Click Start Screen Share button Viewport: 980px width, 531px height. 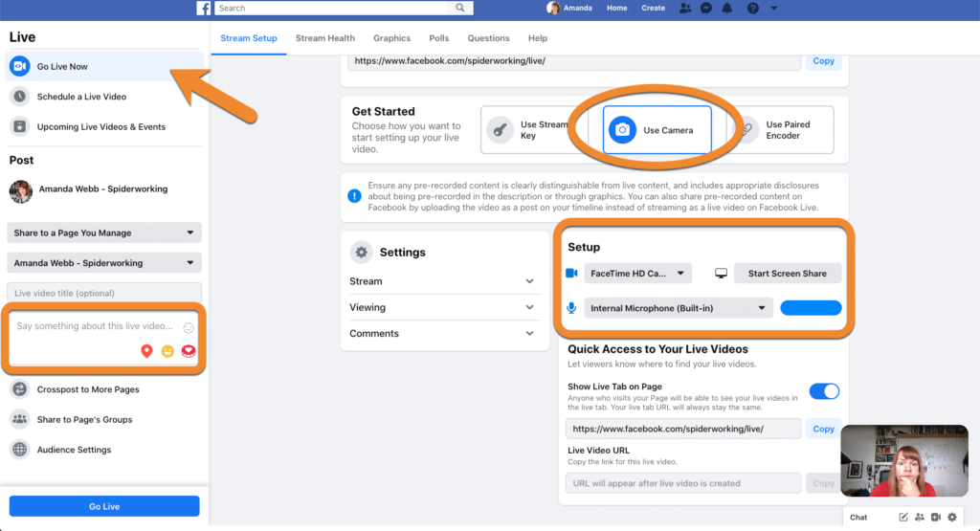[787, 273]
